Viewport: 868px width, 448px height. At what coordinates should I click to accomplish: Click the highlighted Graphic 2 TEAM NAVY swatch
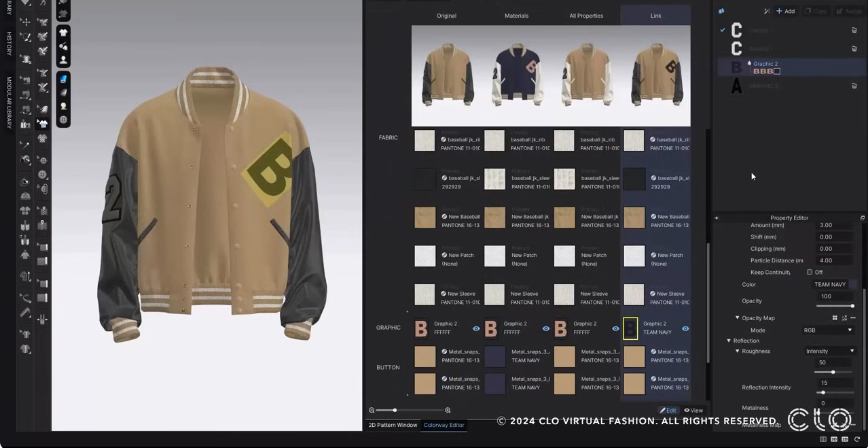(630, 328)
